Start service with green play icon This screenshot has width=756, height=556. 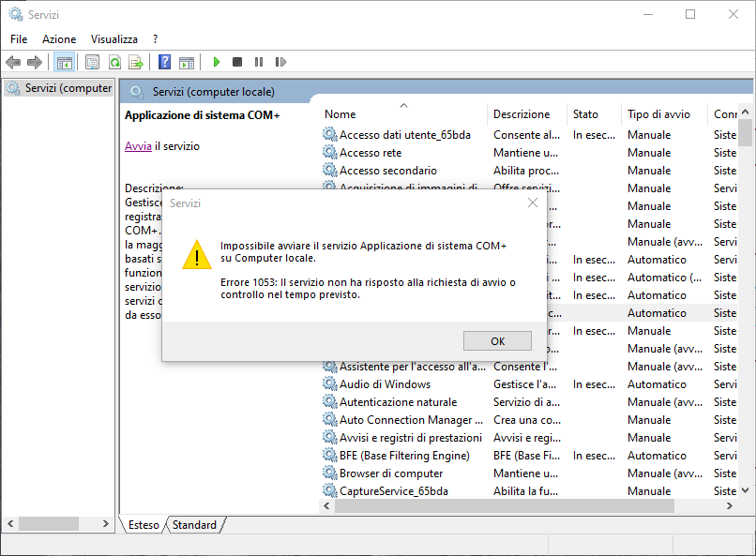click(217, 62)
